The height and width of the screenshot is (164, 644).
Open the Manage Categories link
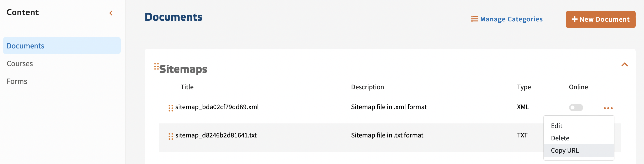[x=507, y=19]
